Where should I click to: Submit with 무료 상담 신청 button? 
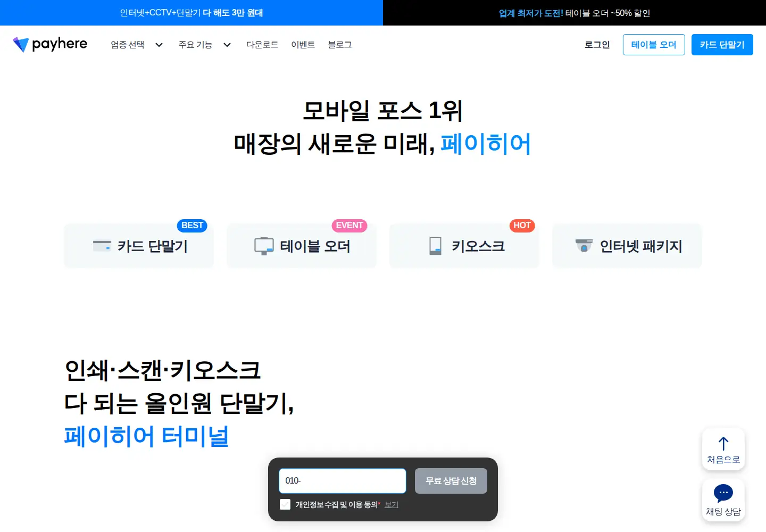tap(451, 481)
